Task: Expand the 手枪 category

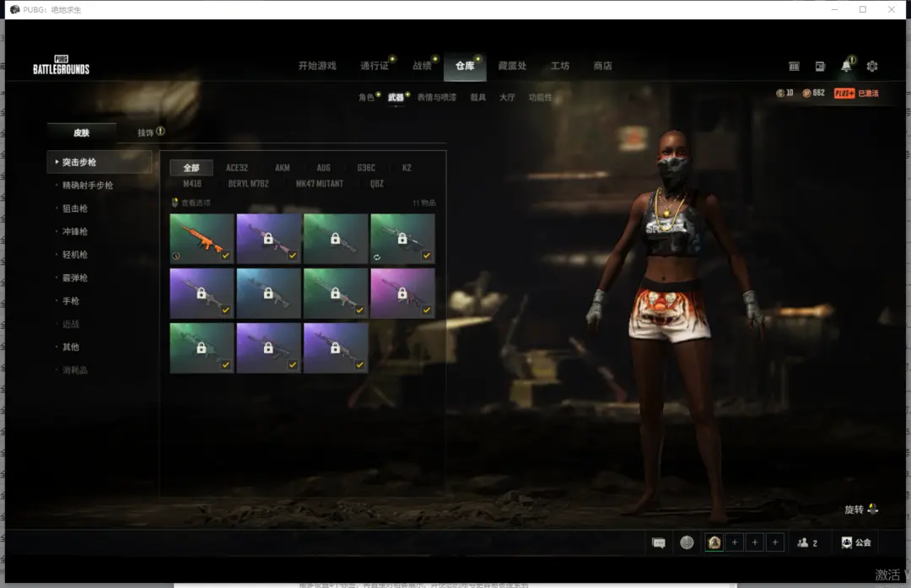Action: (71, 301)
